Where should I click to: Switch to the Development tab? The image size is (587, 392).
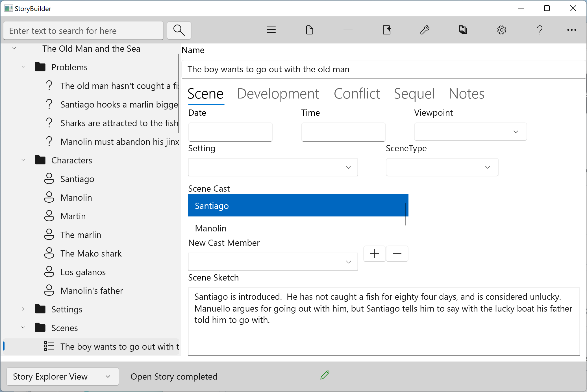pos(278,94)
